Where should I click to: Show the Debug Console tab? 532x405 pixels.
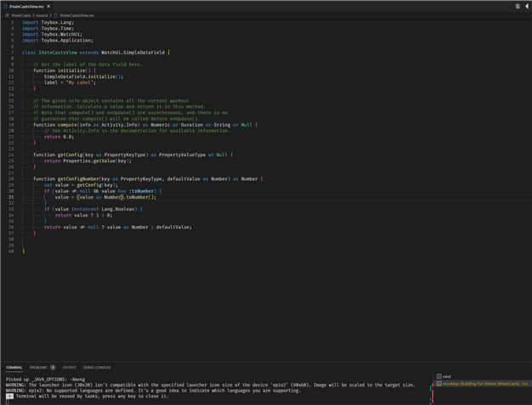[97, 368]
